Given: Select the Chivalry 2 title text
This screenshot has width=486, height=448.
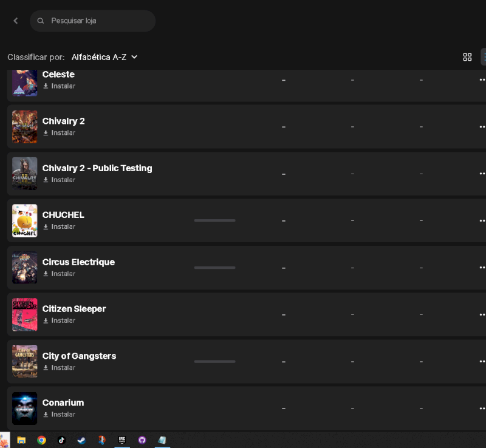Looking at the screenshot, I should (63, 121).
